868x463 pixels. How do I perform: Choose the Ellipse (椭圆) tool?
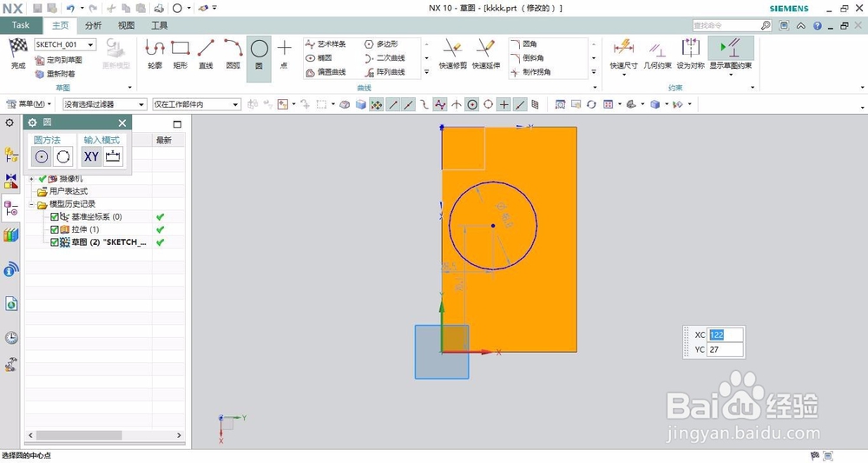319,57
